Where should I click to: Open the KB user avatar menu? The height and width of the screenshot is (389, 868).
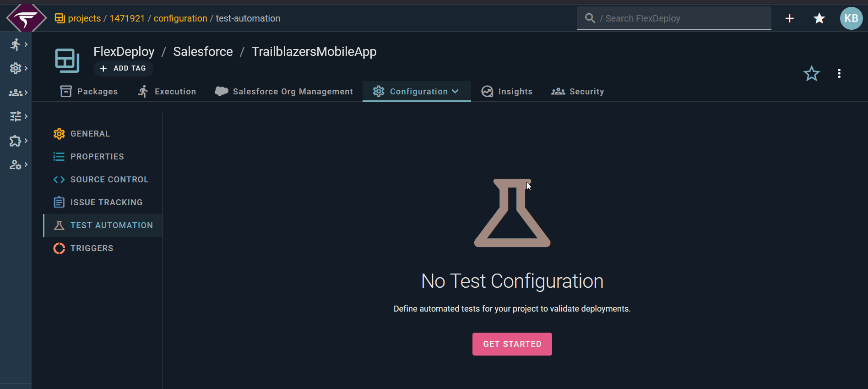pyautogui.click(x=851, y=18)
